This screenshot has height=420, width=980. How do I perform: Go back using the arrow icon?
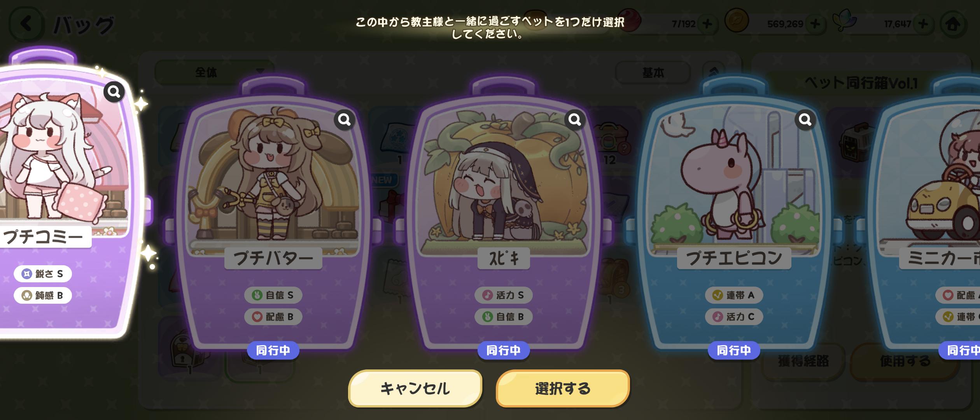pos(25,24)
